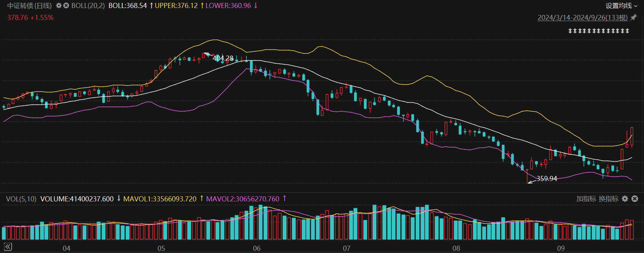Pin the date range with pushpin icon
This screenshot has width=644, height=253.
(633, 17)
